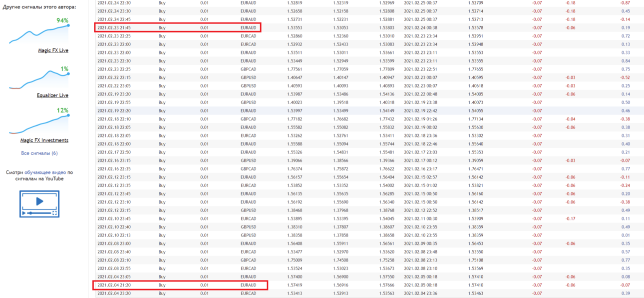Screen dimensions: 644x298
Task: Click the open price 1.76374
Action: [295, 168]
